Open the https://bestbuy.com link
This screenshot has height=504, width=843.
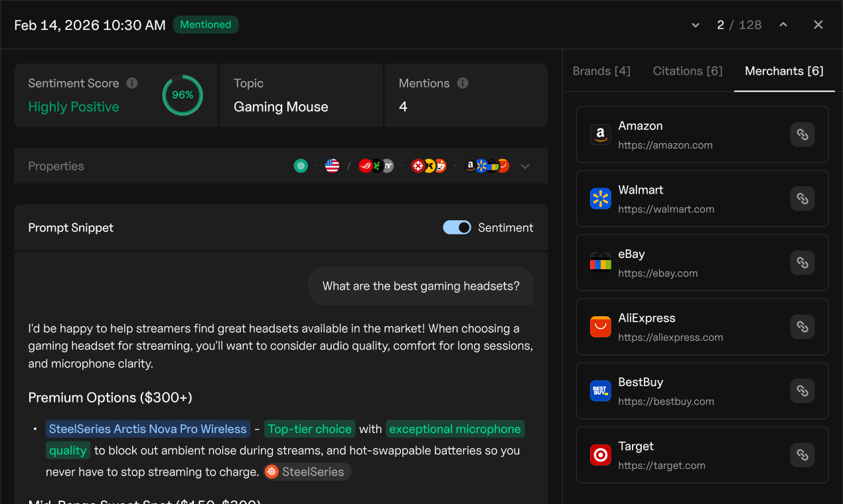(x=666, y=401)
